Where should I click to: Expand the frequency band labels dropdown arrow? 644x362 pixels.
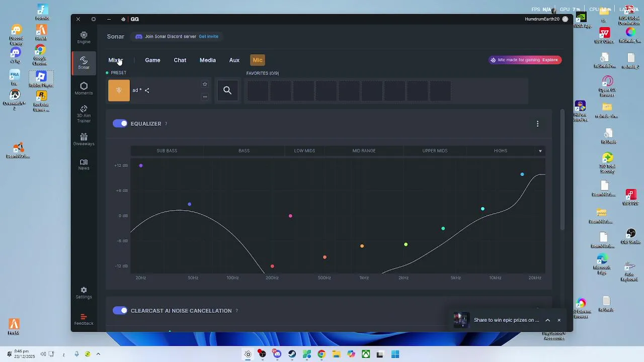pyautogui.click(x=540, y=151)
